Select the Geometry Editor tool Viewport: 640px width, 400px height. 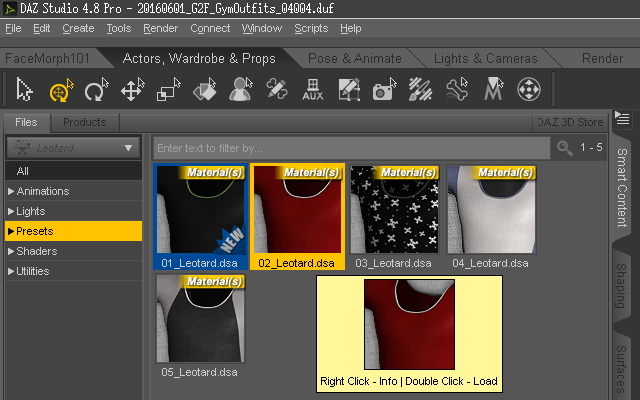coord(349,89)
